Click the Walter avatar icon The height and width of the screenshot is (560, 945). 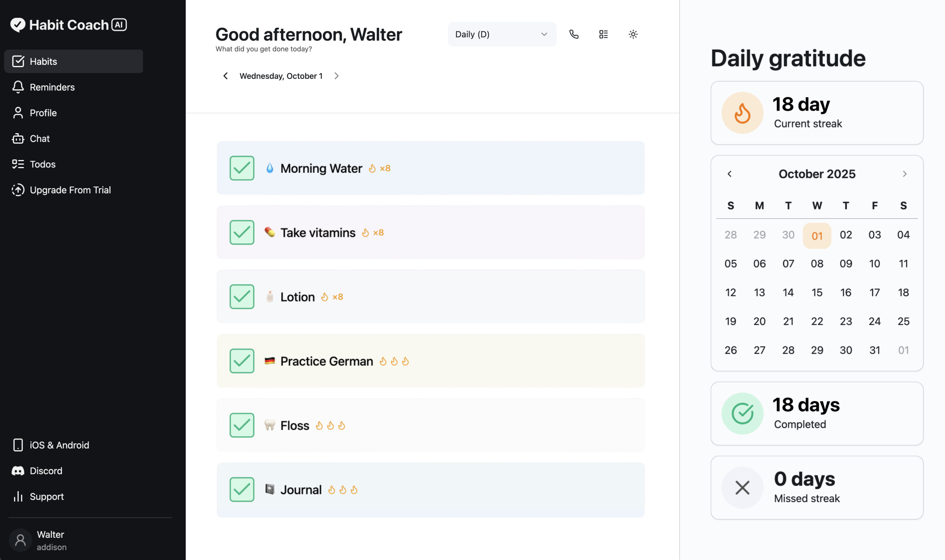point(20,540)
